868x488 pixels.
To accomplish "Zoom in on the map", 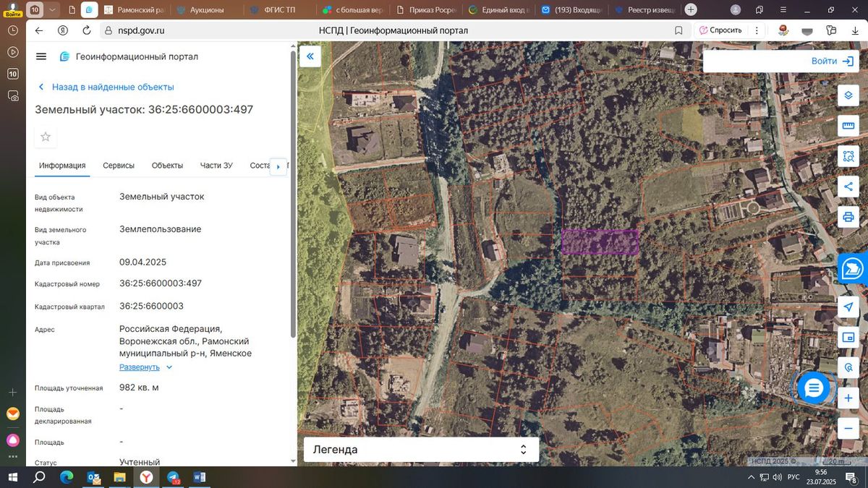I will [x=848, y=398].
